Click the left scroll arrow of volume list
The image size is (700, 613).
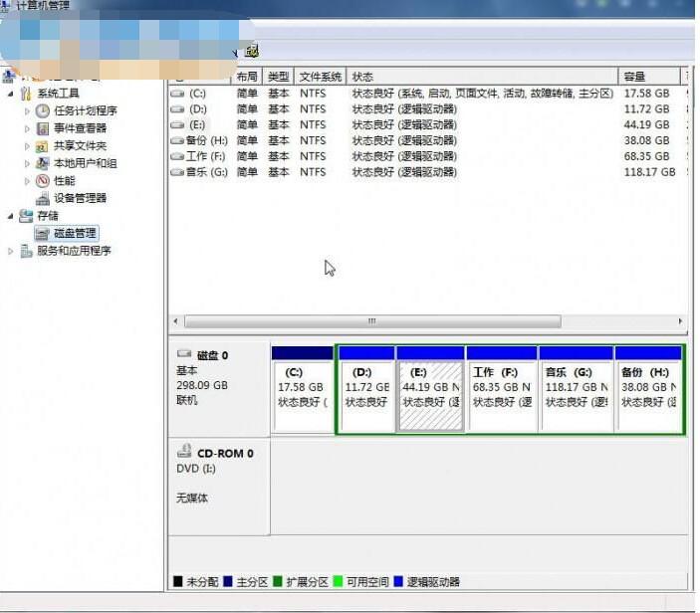click(175, 321)
